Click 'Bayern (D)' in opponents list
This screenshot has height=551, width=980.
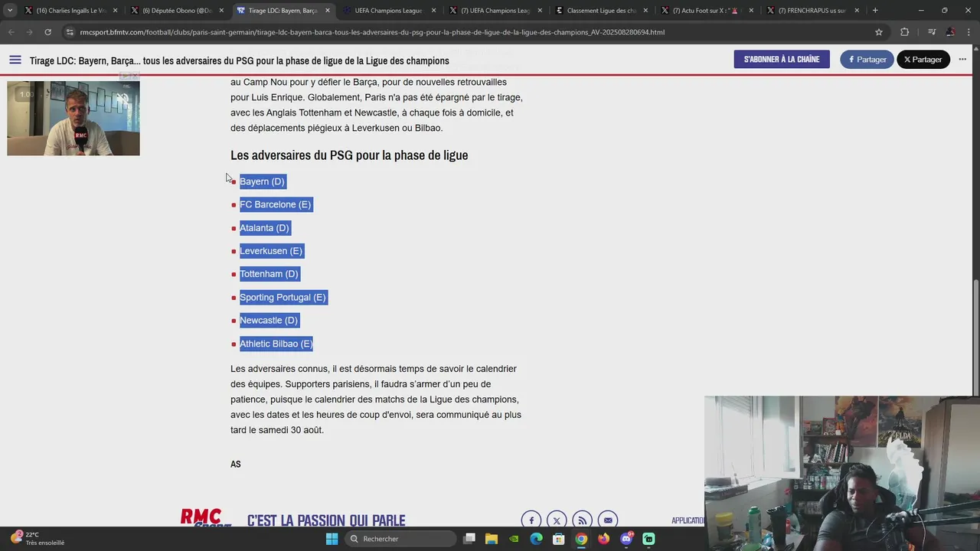click(262, 181)
